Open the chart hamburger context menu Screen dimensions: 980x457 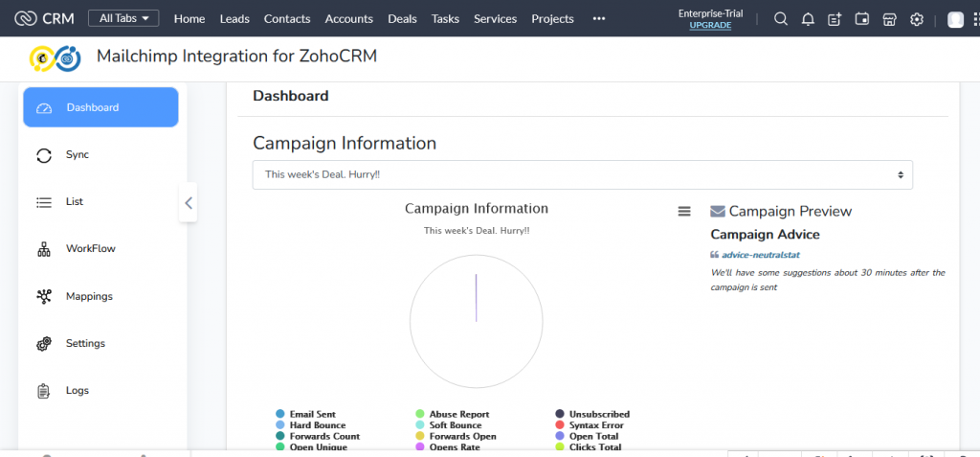(x=684, y=212)
